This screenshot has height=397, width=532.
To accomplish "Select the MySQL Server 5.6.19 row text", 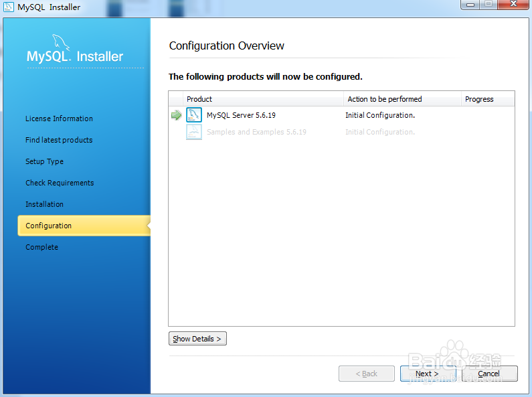I will click(241, 115).
